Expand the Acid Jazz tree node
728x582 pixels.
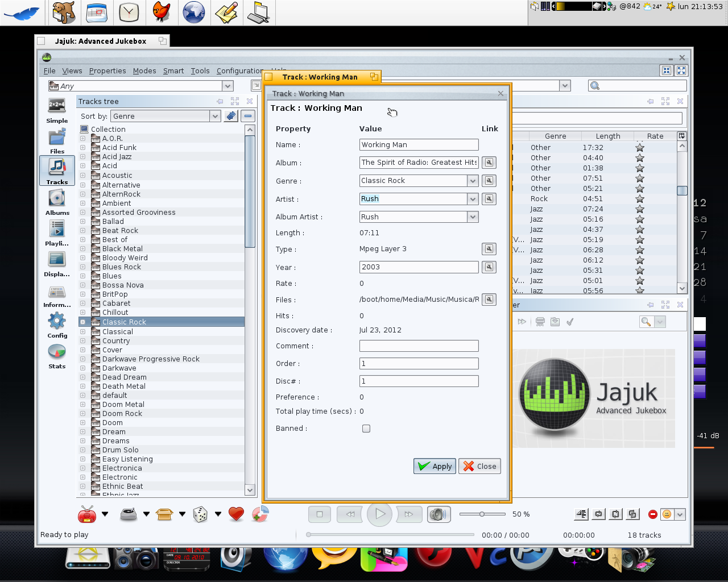point(82,156)
